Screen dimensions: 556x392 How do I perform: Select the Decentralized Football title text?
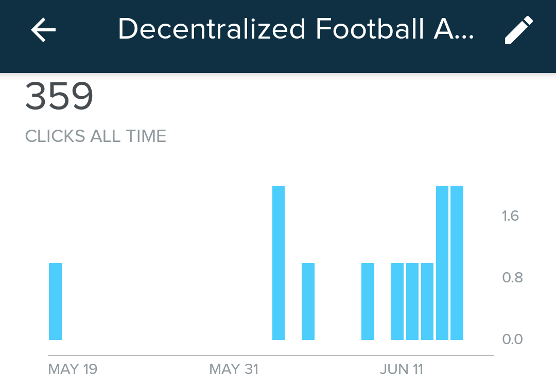[296, 29]
